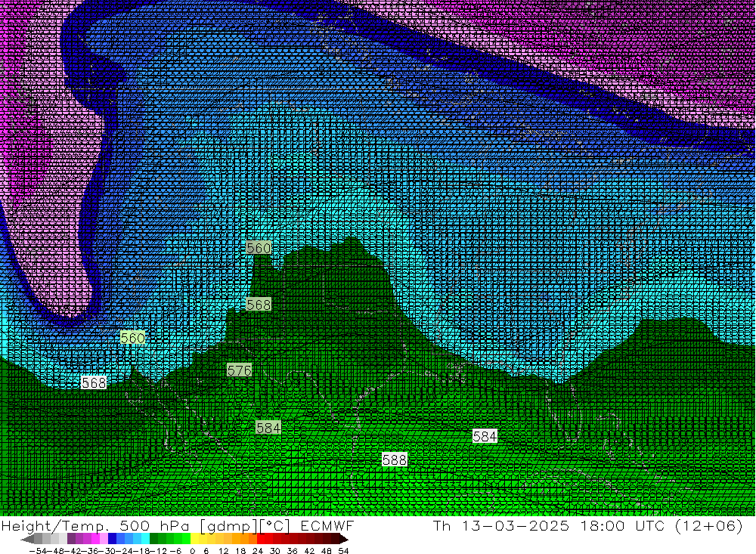Click the dark maroon right arrow end of color bar
Viewport: 756px width, 554px height.
pyautogui.click(x=343, y=539)
